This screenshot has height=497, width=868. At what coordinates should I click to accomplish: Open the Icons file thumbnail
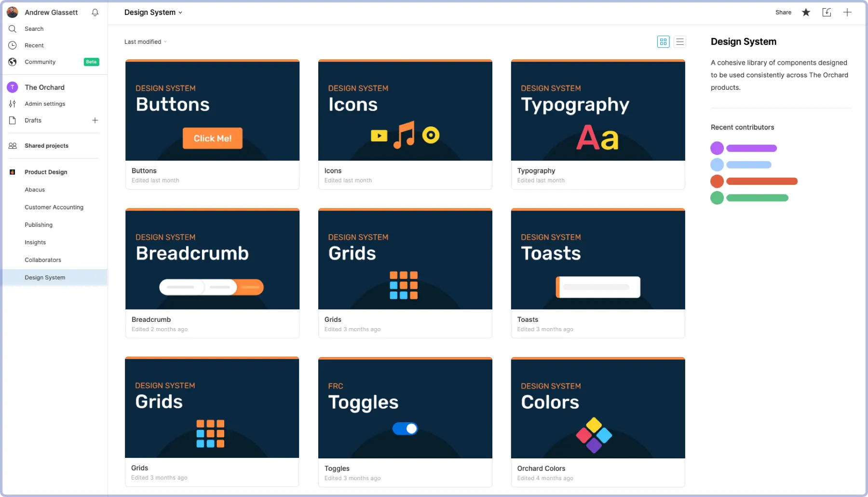[405, 110]
